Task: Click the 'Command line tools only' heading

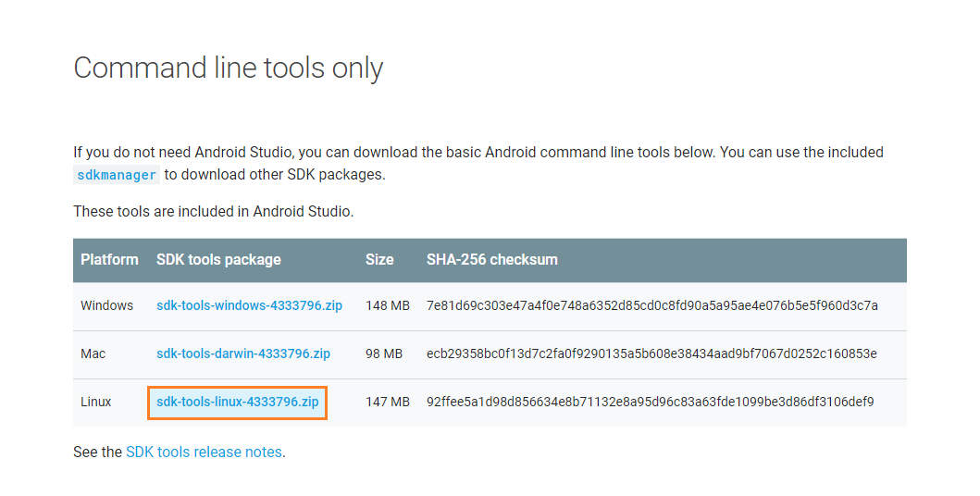Action: (x=228, y=68)
